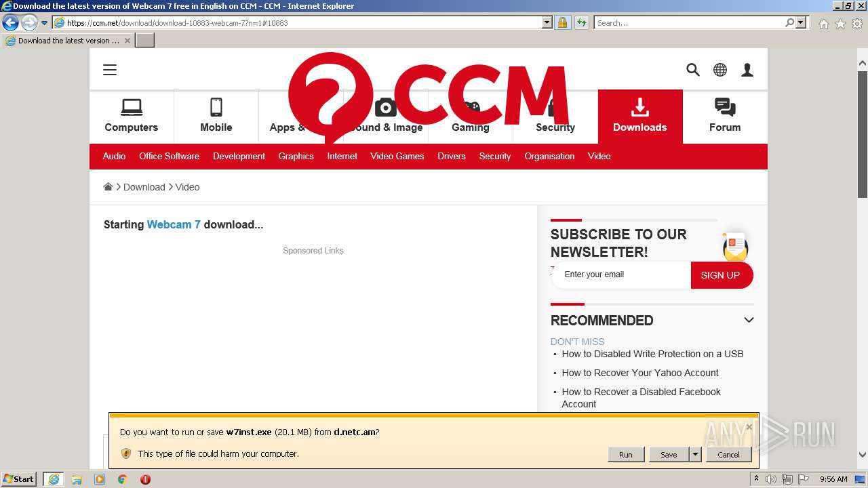868x488 pixels.
Task: Close the download notification bar
Action: pos(749,426)
